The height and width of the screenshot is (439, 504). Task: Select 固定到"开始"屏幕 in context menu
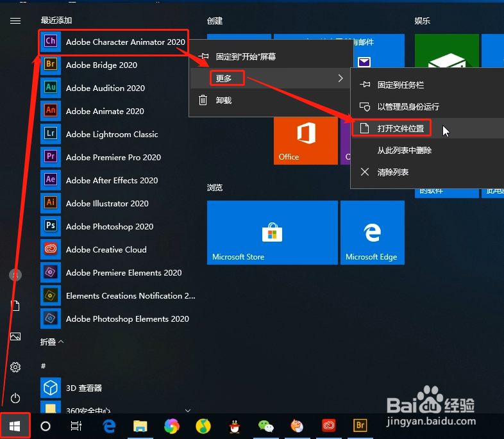pos(270,56)
